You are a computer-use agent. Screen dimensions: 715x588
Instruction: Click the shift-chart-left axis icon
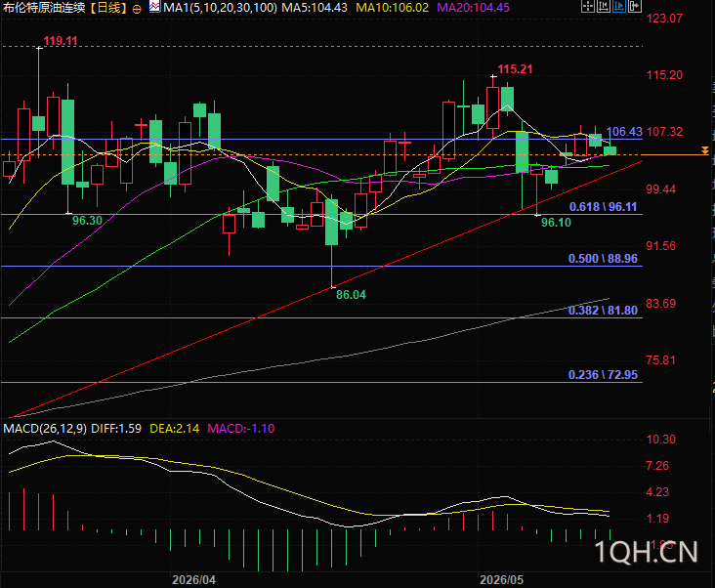click(x=604, y=6)
